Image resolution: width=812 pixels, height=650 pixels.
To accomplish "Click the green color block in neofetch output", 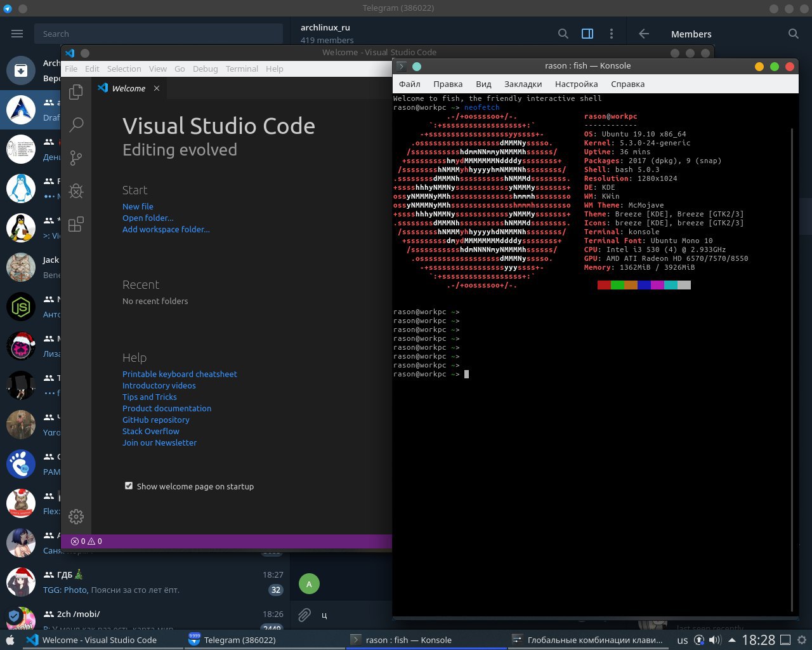I will click(617, 285).
